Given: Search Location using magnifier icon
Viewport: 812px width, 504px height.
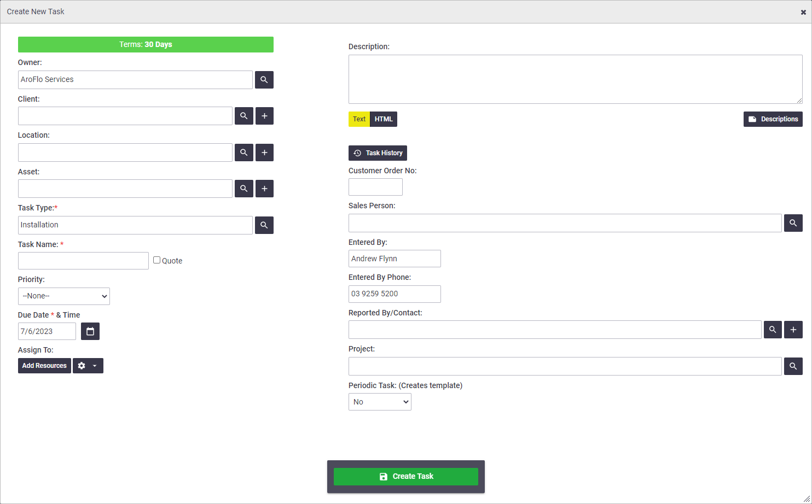Looking at the screenshot, I should (x=244, y=153).
